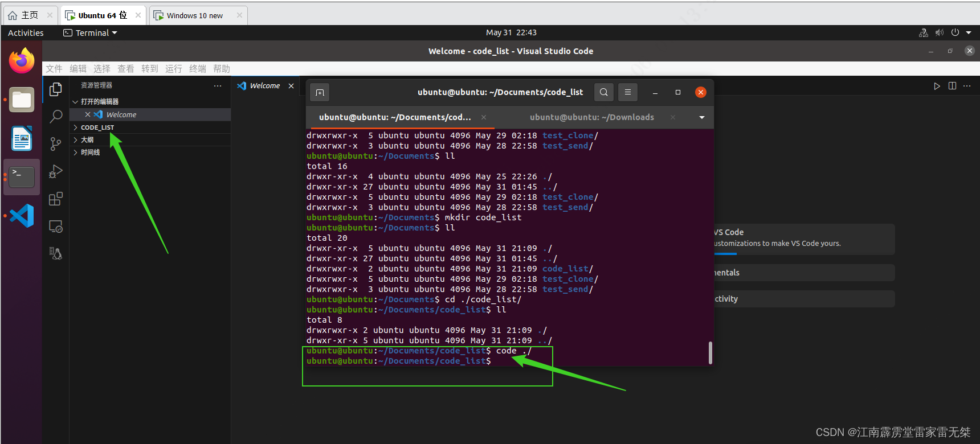Viewport: 980px width, 444px height.
Task: Open Files from the Ubuntu dock
Action: coord(22,100)
